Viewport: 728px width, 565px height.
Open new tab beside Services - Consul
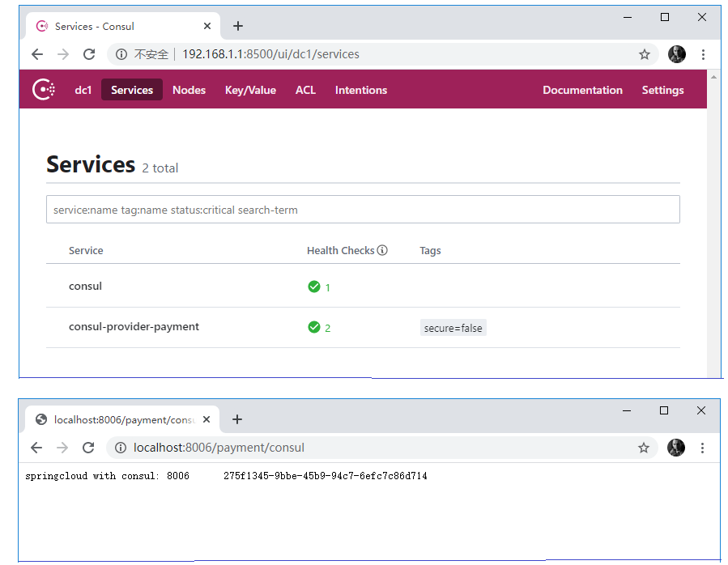coord(238,26)
